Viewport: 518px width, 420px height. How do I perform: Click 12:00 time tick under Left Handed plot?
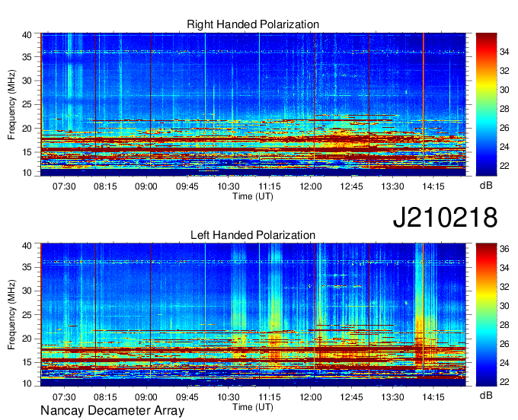tap(311, 397)
